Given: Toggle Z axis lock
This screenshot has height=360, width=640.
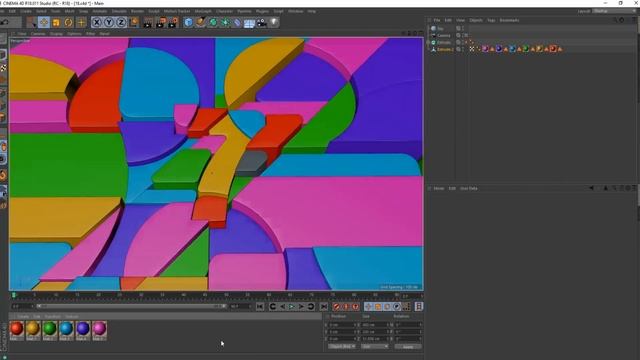Looking at the screenshot, I should pos(121,22).
